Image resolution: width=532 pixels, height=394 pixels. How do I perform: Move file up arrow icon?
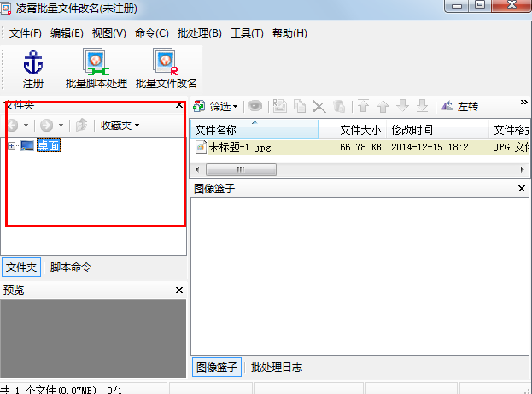click(x=383, y=106)
